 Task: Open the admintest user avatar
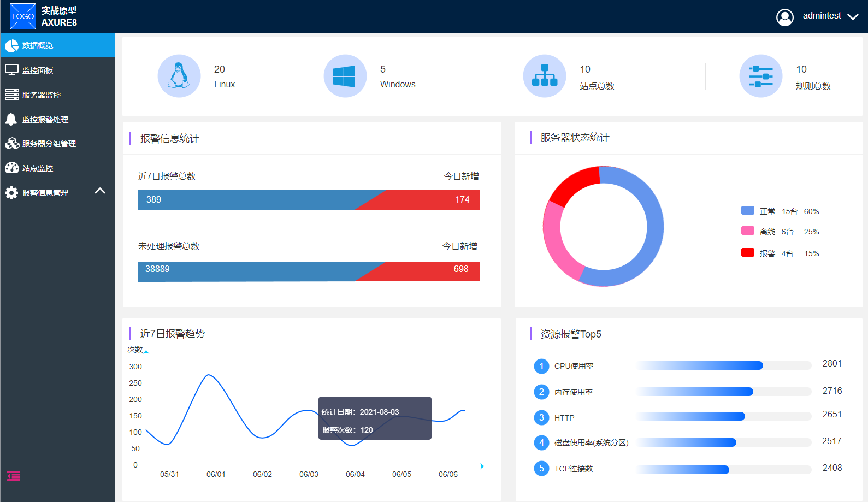point(785,17)
